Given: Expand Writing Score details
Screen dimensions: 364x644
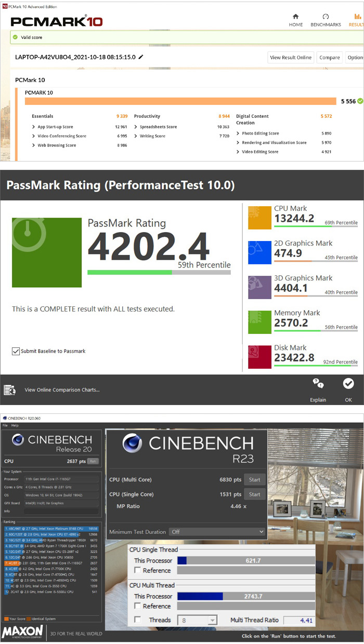Looking at the screenshot, I should pos(136,136).
